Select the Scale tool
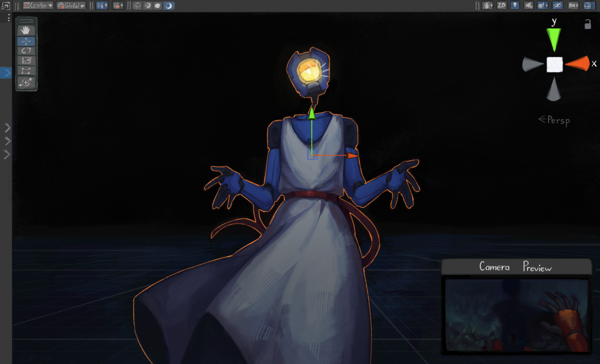 (x=26, y=60)
